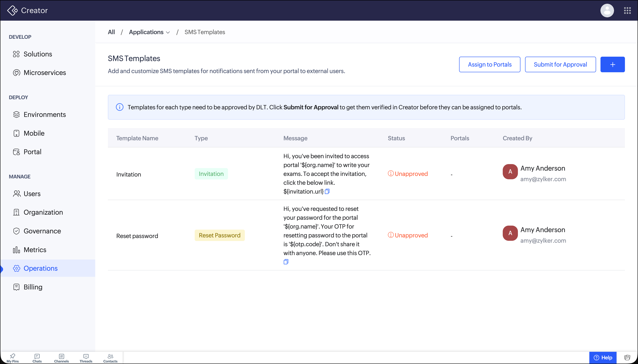
Task: Open the apps grid launcher icon
Action: pos(627,11)
